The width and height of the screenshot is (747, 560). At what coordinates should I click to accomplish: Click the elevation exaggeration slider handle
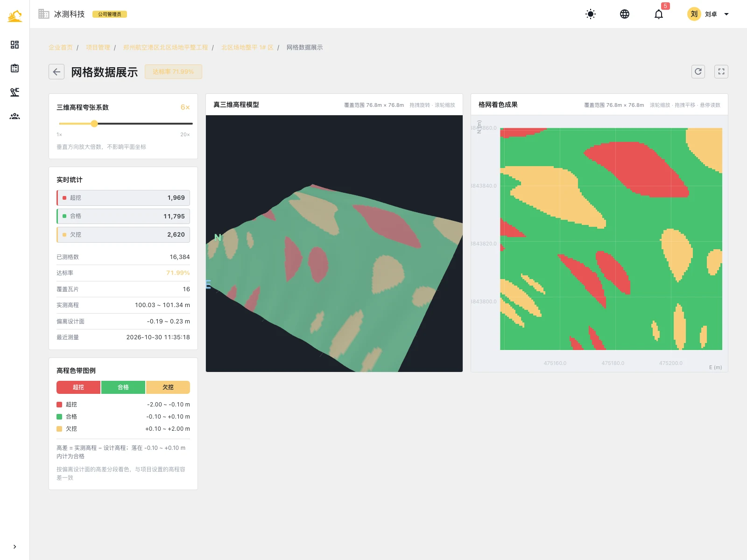tap(94, 124)
